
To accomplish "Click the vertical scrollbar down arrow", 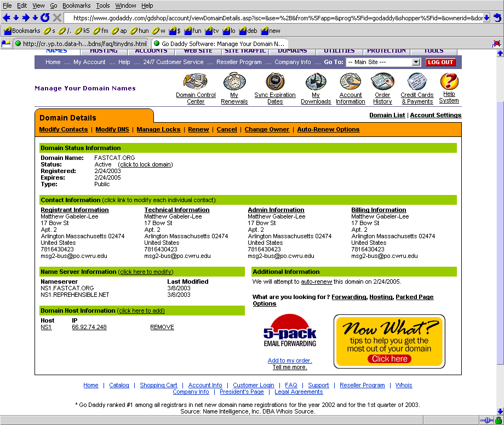I will (x=500, y=411).
